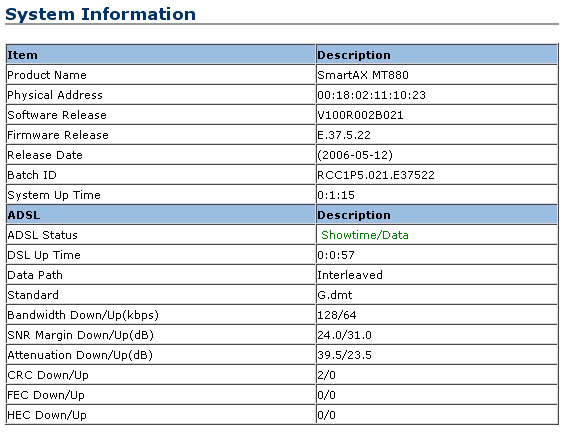This screenshot has width=583, height=433.
Task: Select Batch ID value RCC1P5.021.E37522
Action: click(376, 175)
